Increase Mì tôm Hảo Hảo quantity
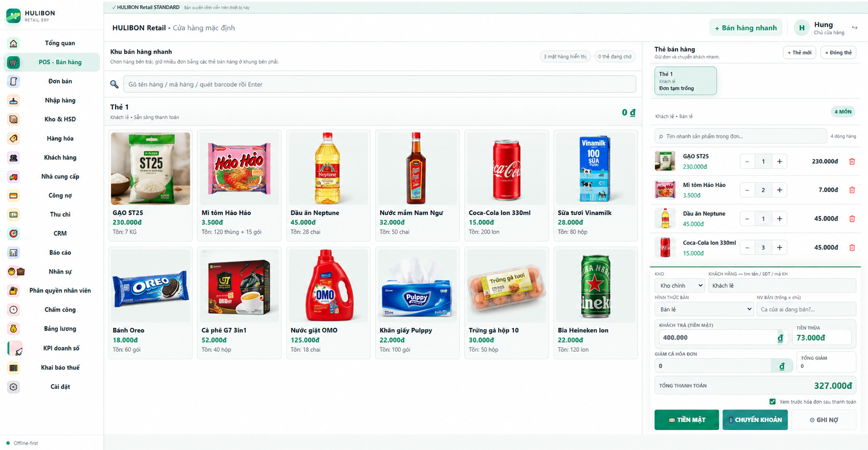Screen dimensions: 868x450 [x=779, y=190]
